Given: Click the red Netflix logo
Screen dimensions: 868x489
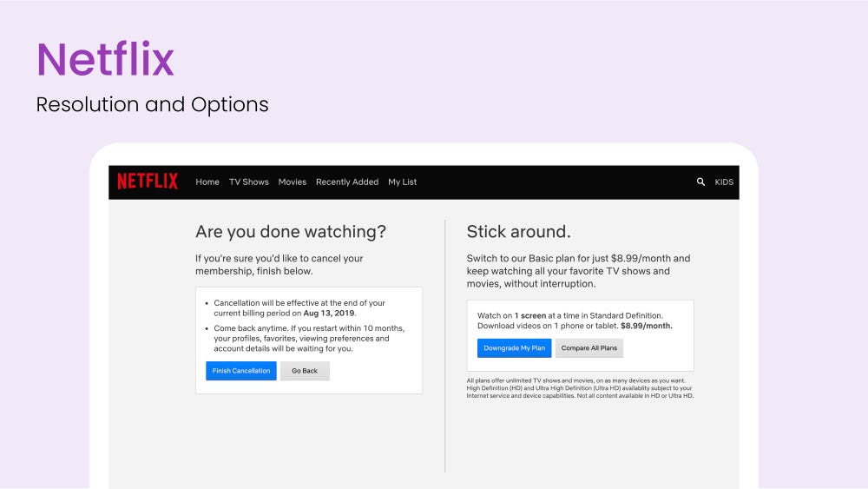Looking at the screenshot, I should pyautogui.click(x=148, y=181).
